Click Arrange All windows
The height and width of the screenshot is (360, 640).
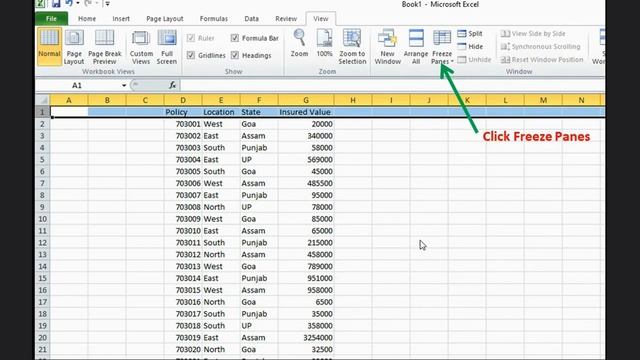pyautogui.click(x=416, y=47)
